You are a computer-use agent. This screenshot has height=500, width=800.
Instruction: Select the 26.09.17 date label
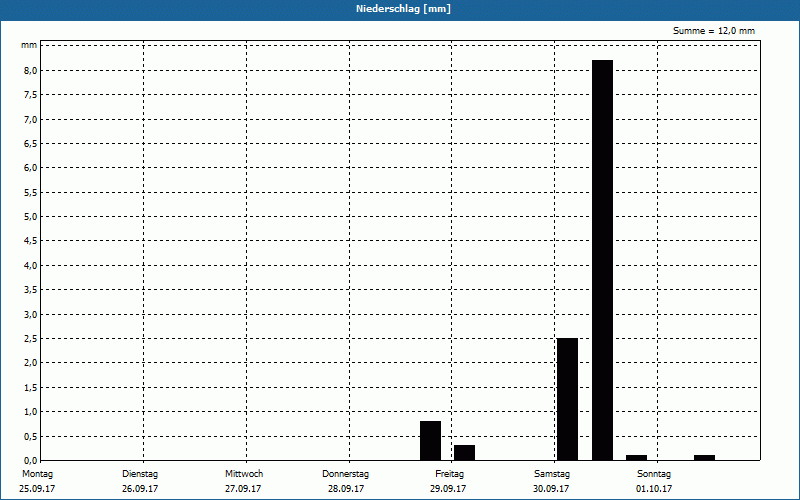pyautogui.click(x=140, y=489)
